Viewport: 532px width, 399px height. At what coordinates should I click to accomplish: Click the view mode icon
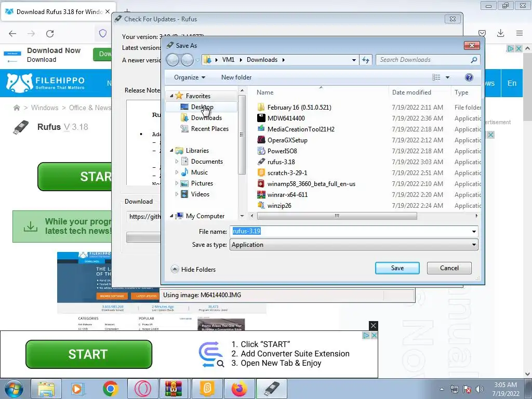[x=436, y=77]
